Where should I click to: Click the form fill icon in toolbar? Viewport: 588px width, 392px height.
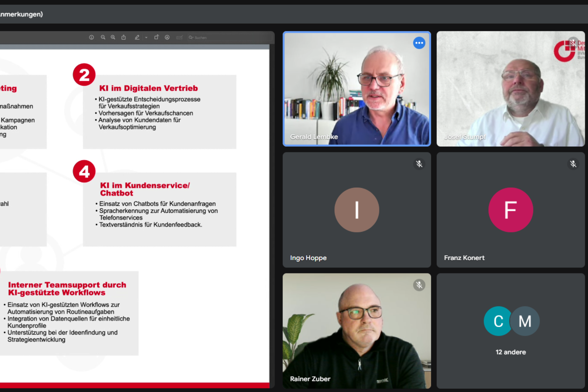pos(179,37)
